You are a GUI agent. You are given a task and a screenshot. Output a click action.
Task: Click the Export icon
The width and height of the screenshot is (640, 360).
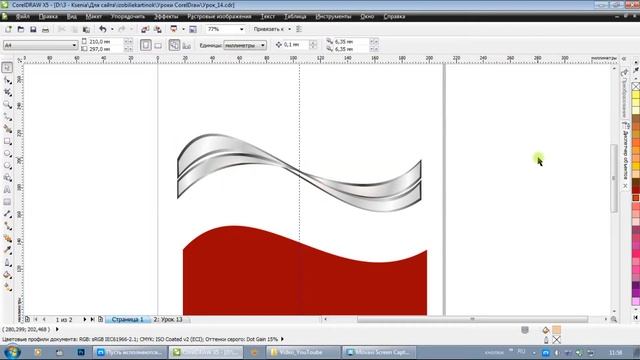(158, 29)
